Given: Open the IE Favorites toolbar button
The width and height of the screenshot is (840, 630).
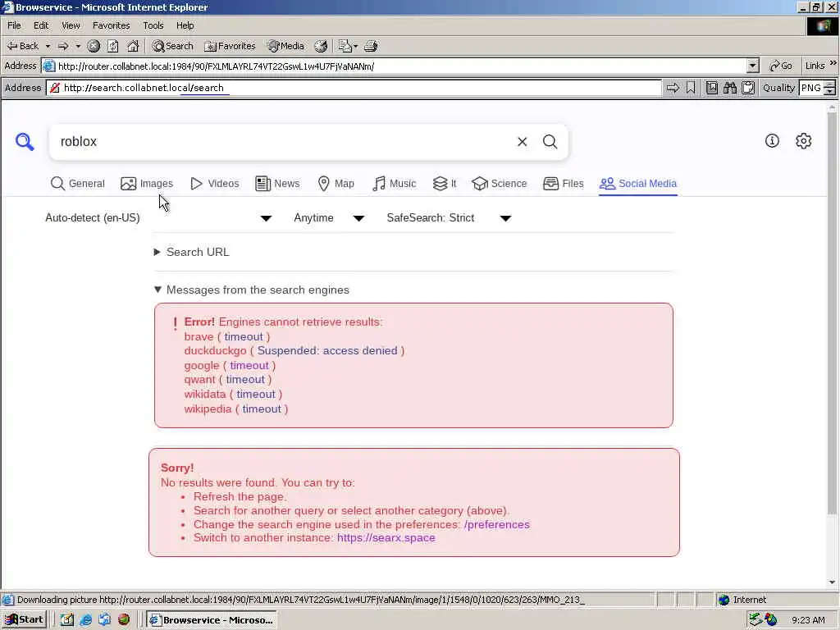Looking at the screenshot, I should pos(230,46).
